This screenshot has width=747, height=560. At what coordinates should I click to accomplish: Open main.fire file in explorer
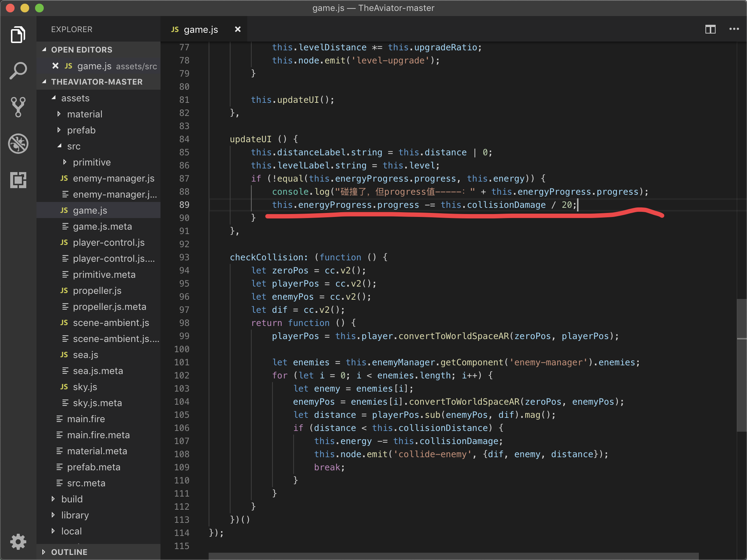point(86,419)
